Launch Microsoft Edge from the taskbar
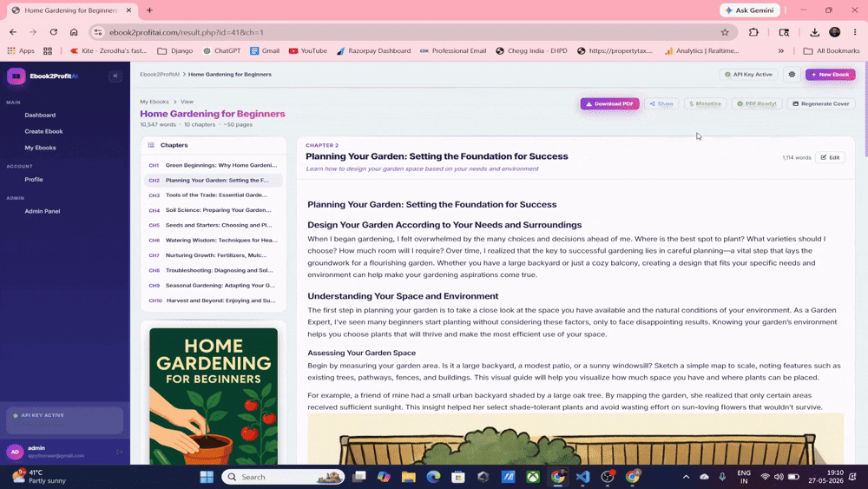Viewport: 868px width, 489px height. click(433, 477)
